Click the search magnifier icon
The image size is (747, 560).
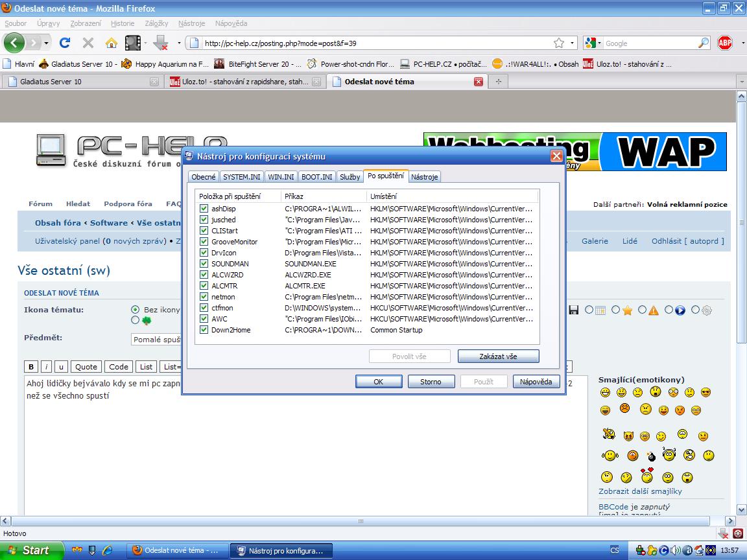[x=704, y=43]
